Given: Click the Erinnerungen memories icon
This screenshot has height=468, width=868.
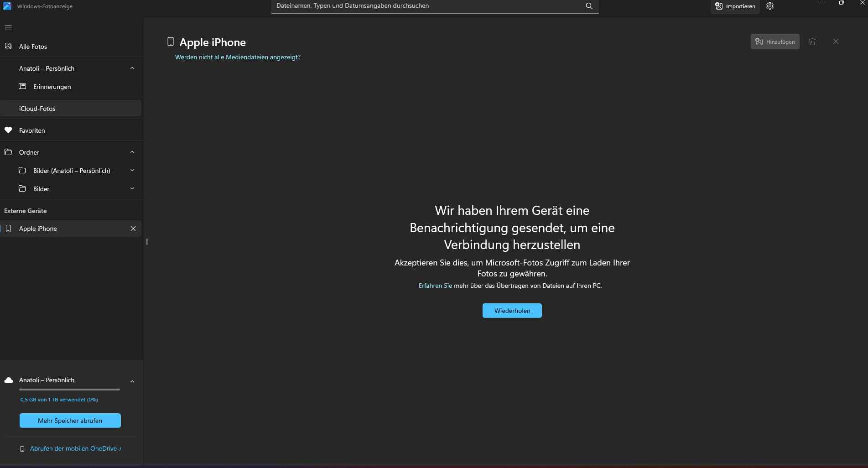Looking at the screenshot, I should tap(22, 86).
